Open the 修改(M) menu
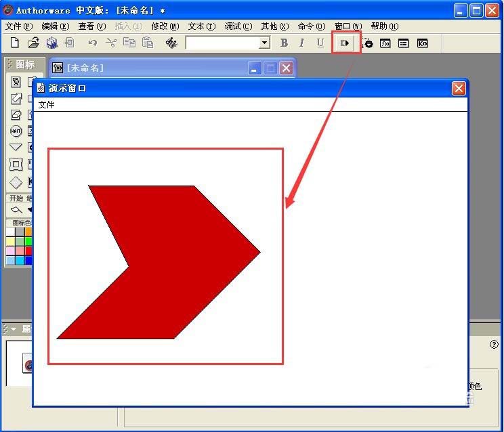This screenshot has height=432, width=504. 165,26
